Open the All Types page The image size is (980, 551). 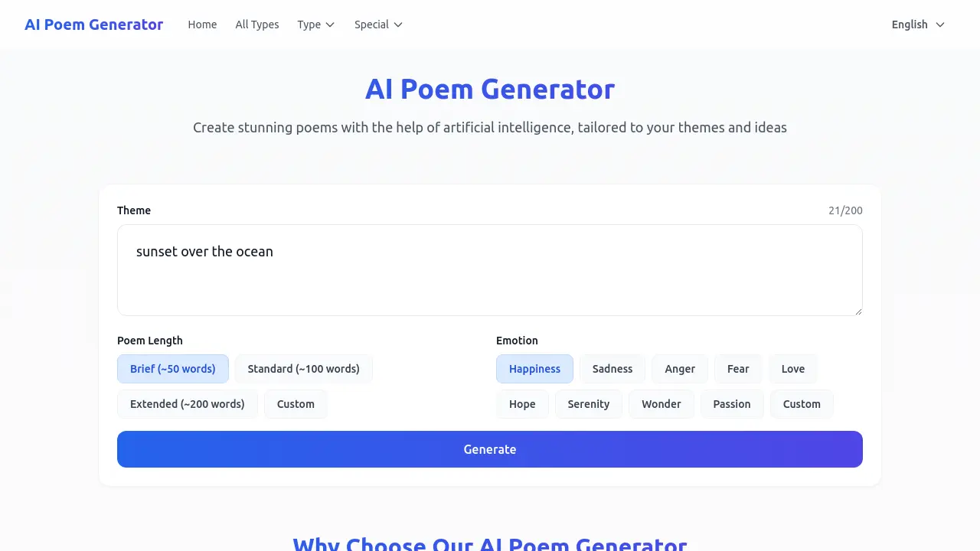point(257,24)
